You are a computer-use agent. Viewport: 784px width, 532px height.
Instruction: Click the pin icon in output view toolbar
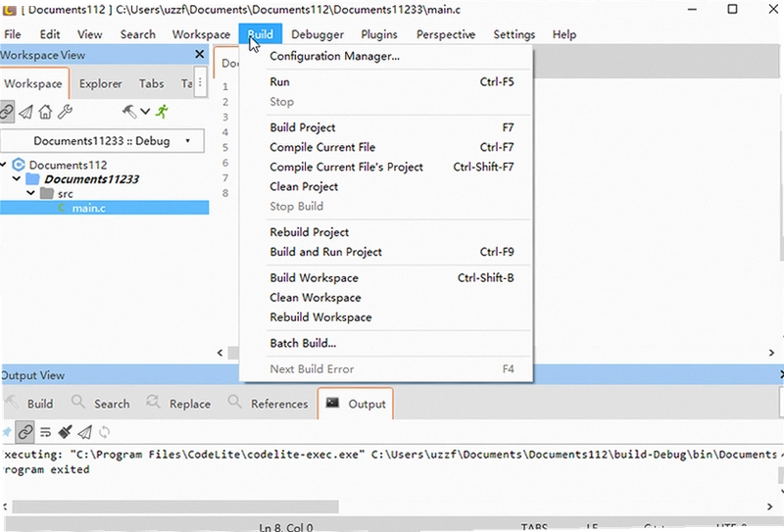(x=7, y=431)
